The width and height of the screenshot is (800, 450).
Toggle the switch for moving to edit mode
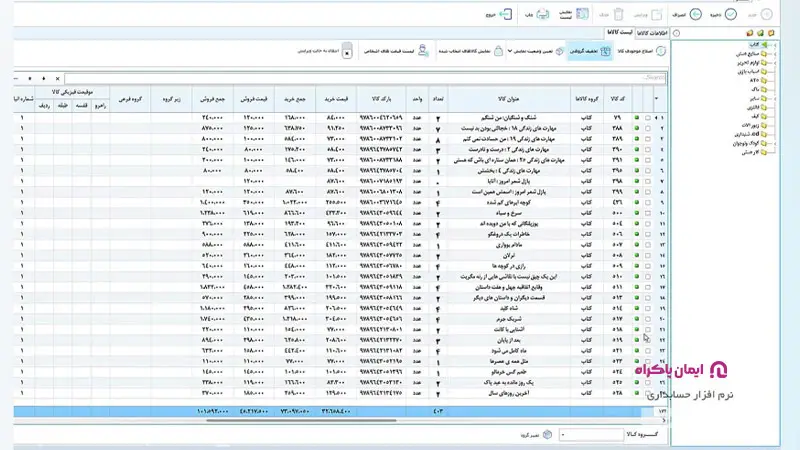pyautogui.click(x=347, y=51)
